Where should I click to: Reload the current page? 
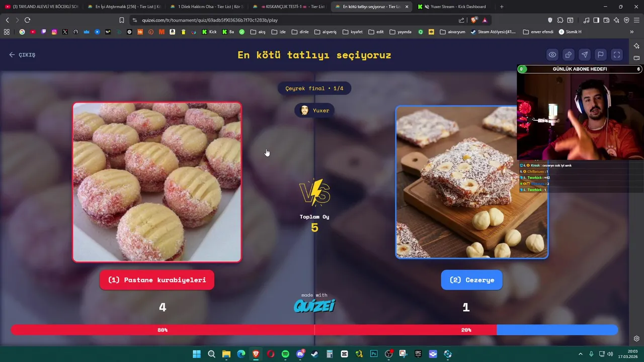pos(27,20)
